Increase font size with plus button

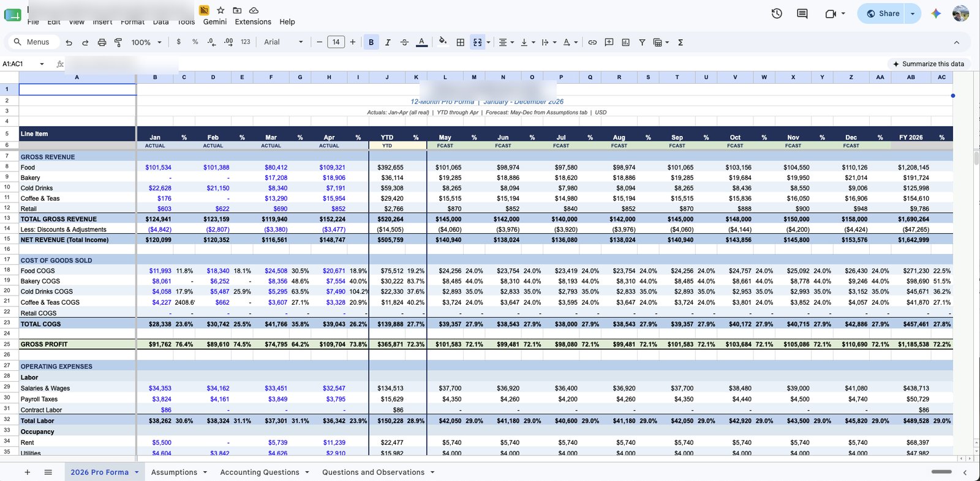pyautogui.click(x=353, y=42)
